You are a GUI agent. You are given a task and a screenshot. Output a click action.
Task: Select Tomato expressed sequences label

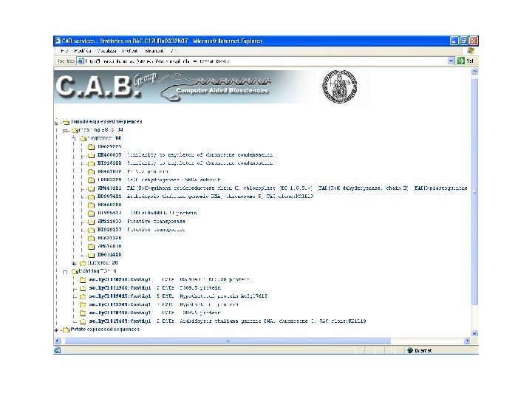106,121
